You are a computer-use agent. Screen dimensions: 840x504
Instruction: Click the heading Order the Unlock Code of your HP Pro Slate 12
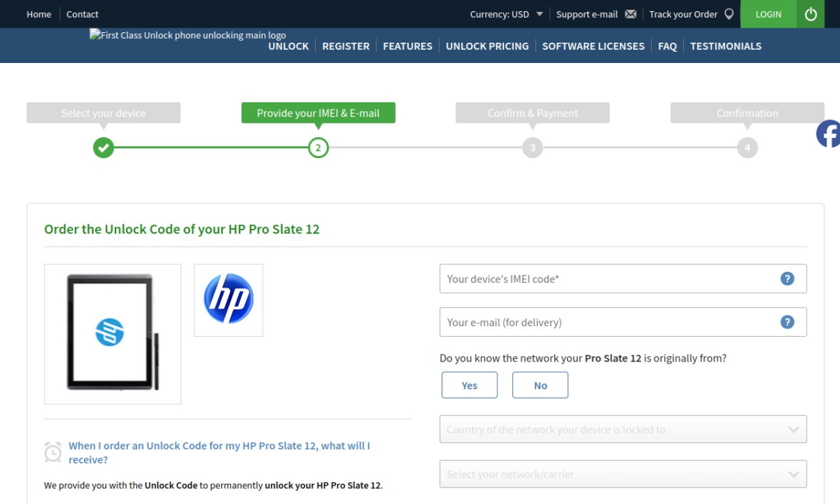[182, 229]
